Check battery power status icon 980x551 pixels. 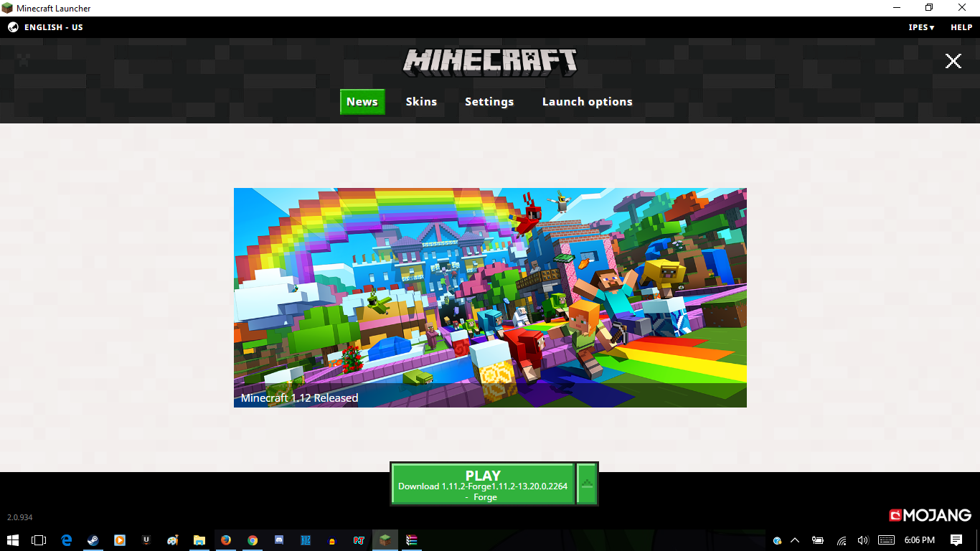pos(818,540)
